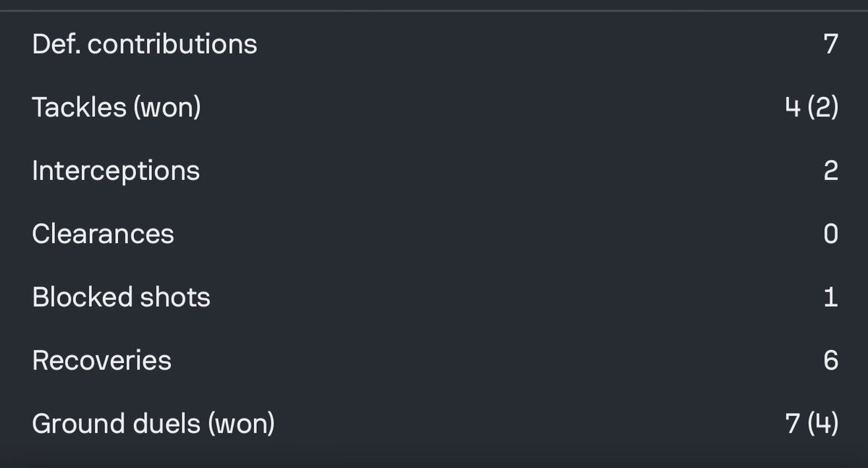This screenshot has width=868, height=468.
Task: Select the Def. contributions stat label
Action: pyautogui.click(x=145, y=44)
